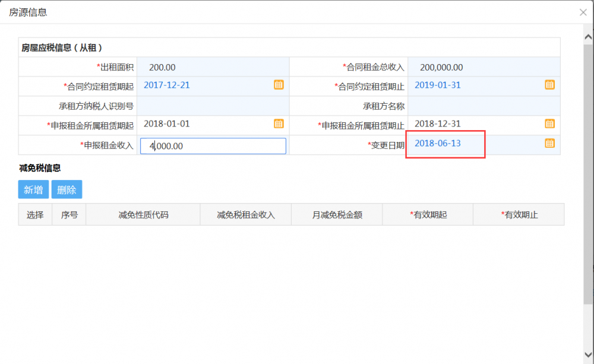The width and height of the screenshot is (594, 364).
Task: Select the 变更日期 date value 2018-06-13
Action: [x=438, y=144]
